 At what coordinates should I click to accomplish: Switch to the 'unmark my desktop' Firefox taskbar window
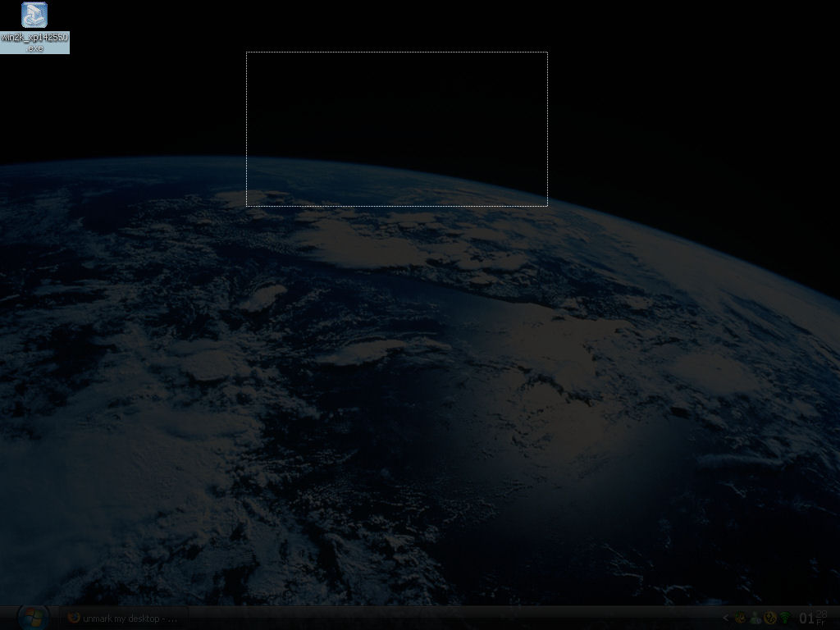123,619
